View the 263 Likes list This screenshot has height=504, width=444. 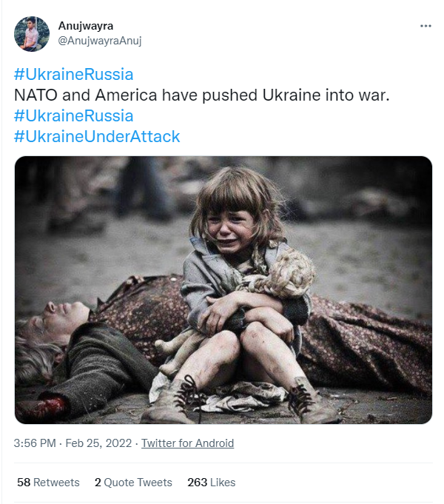click(x=211, y=483)
